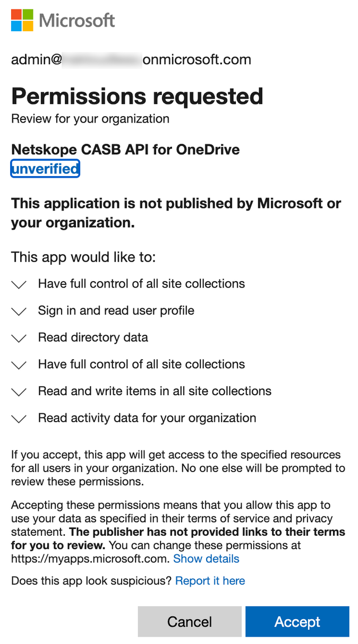
Task: Click the Microsoft logo
Action: 63,20
